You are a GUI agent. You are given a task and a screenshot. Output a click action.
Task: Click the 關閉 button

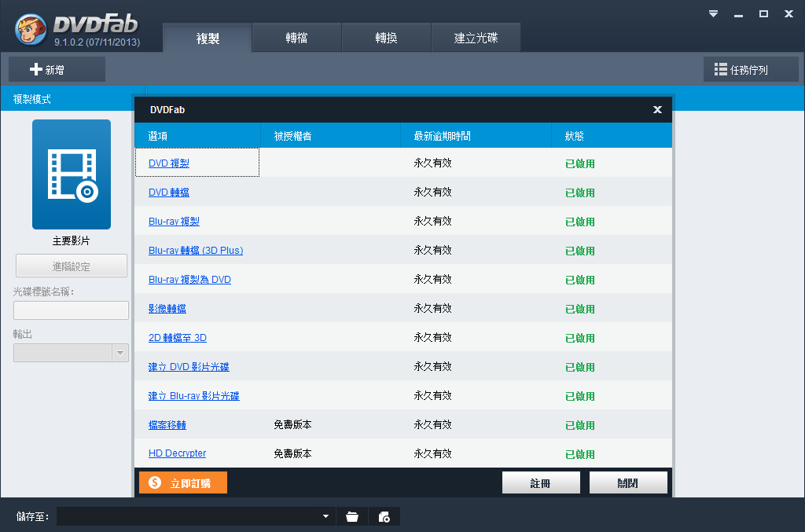(628, 482)
